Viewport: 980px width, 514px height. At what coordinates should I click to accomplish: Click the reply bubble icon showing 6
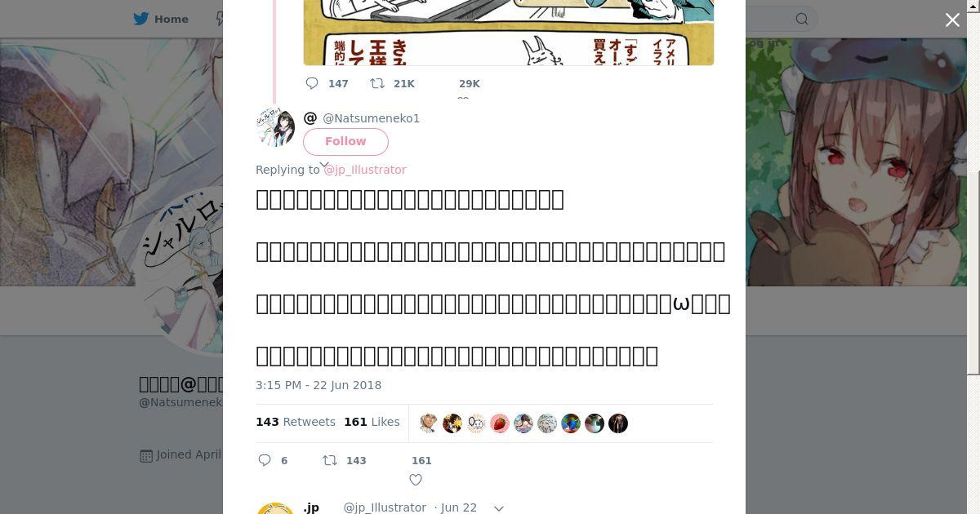tap(265, 460)
